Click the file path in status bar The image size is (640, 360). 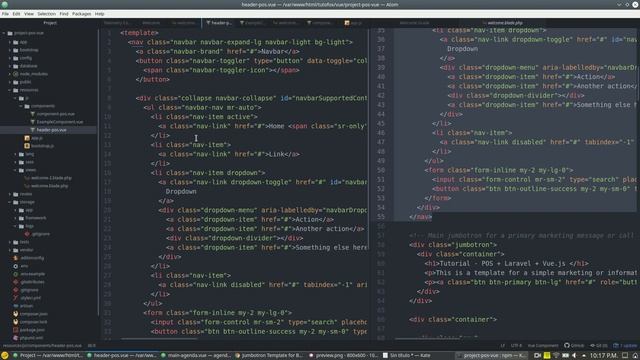coord(42,346)
